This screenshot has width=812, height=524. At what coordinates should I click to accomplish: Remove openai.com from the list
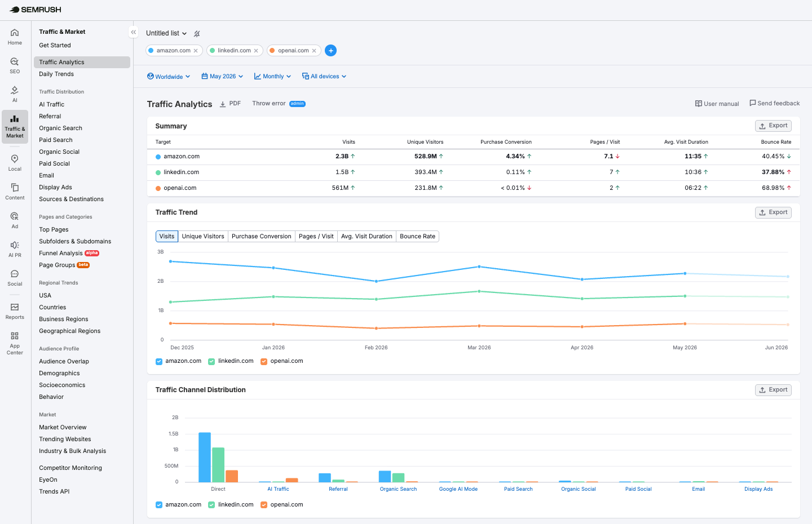314,51
